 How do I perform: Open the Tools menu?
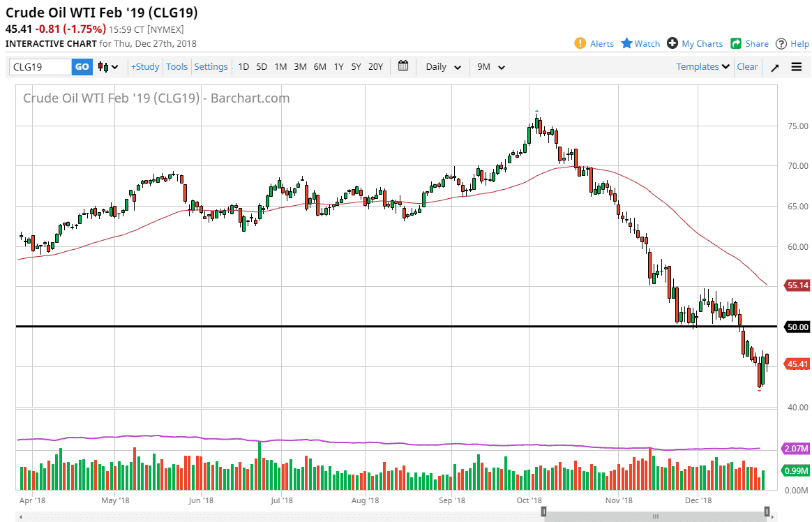point(176,66)
